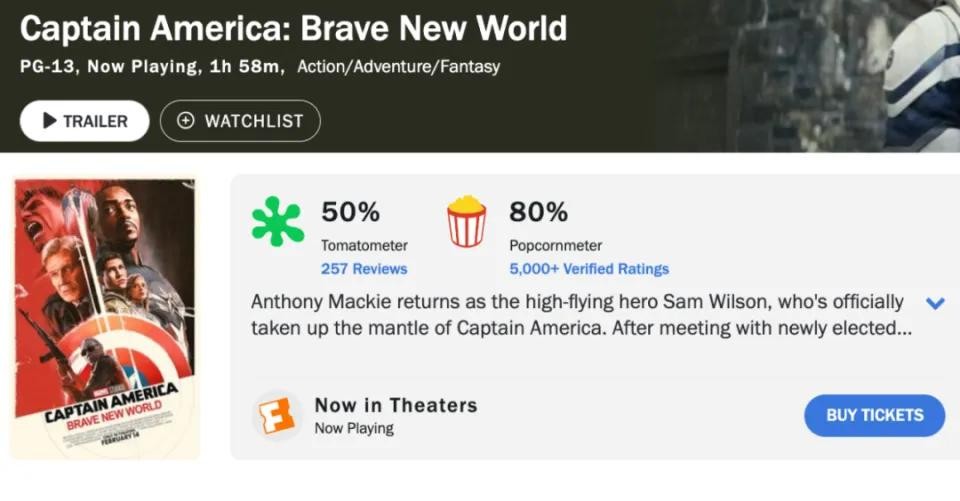Add the movie to WATCHLIST
The width and height of the screenshot is (960, 501).
(240, 121)
